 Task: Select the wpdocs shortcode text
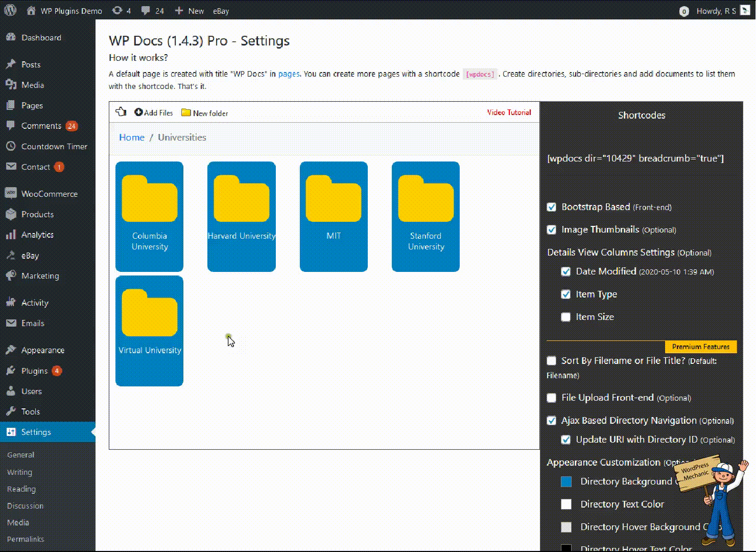point(635,158)
